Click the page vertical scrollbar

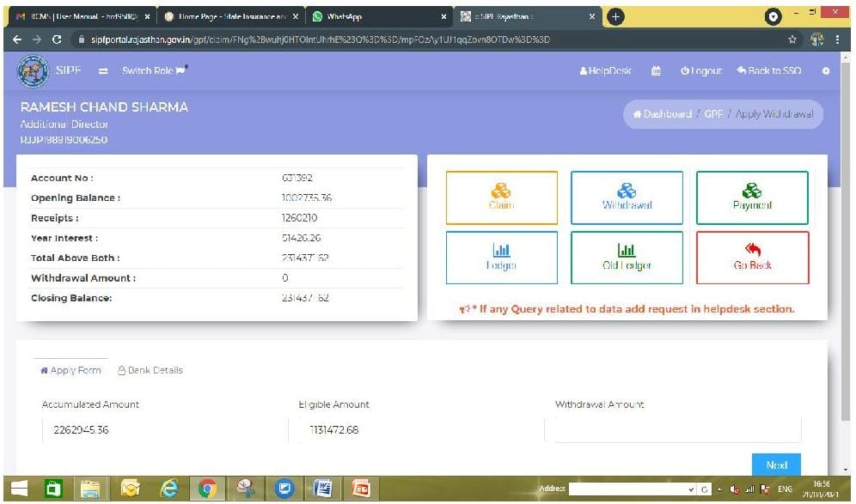(x=847, y=240)
